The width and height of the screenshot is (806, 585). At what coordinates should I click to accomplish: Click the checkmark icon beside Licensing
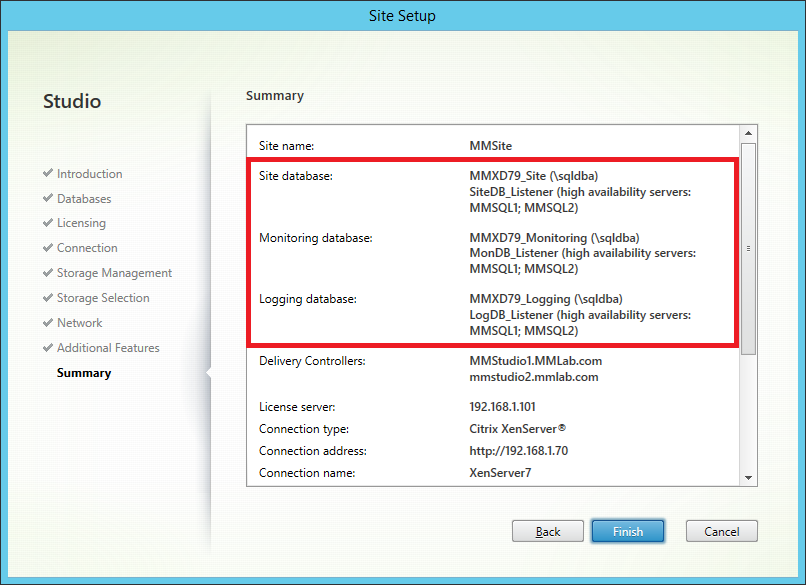(x=48, y=223)
